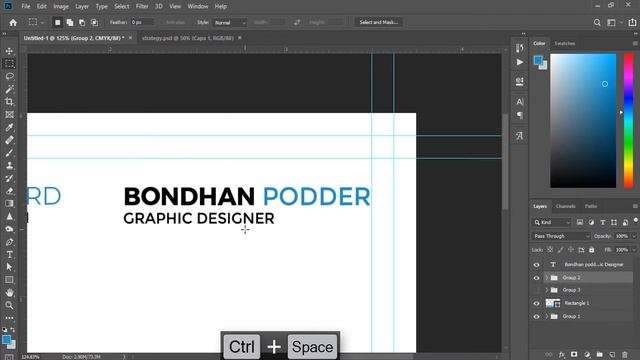Toggle filter for type layers

pos(602,222)
